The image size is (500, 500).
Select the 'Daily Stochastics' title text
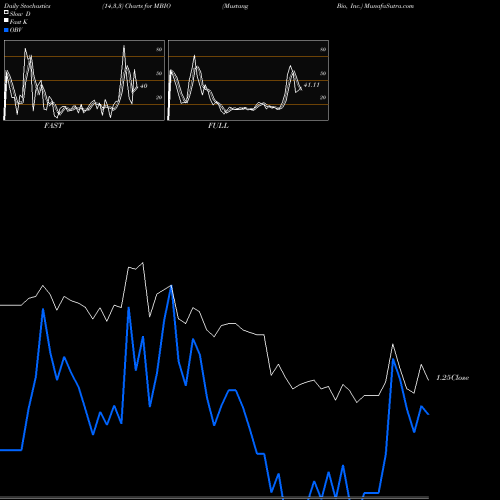pyautogui.click(x=27, y=6)
